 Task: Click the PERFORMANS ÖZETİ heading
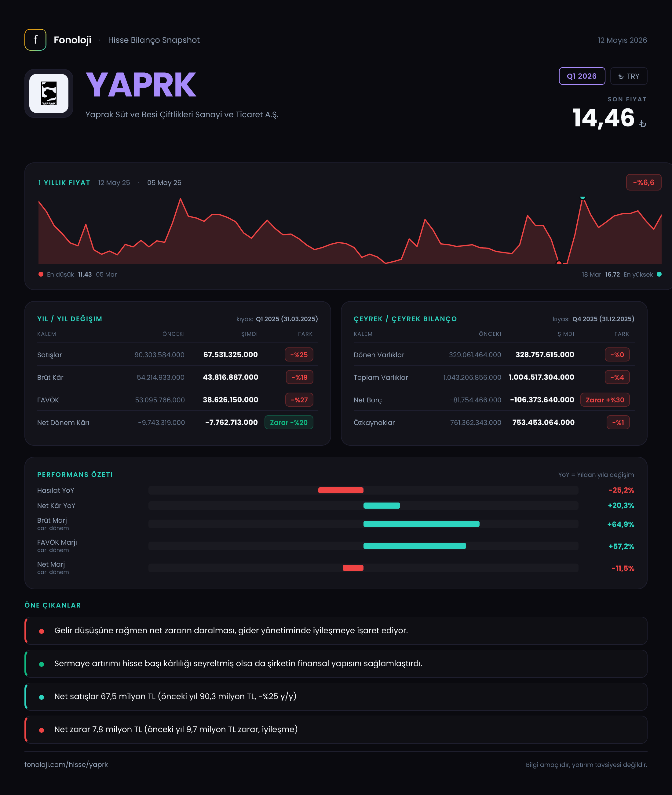75,474
